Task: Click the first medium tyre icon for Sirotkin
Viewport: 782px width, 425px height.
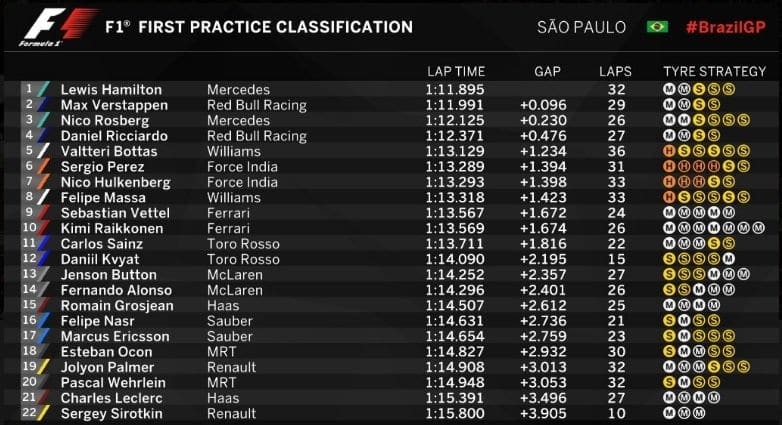Action: coord(667,413)
